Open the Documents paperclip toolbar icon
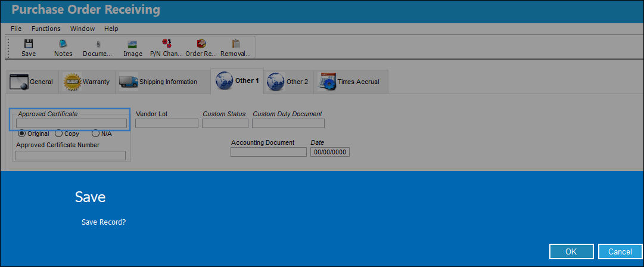Viewport: 644px width, 267px height. click(x=97, y=48)
